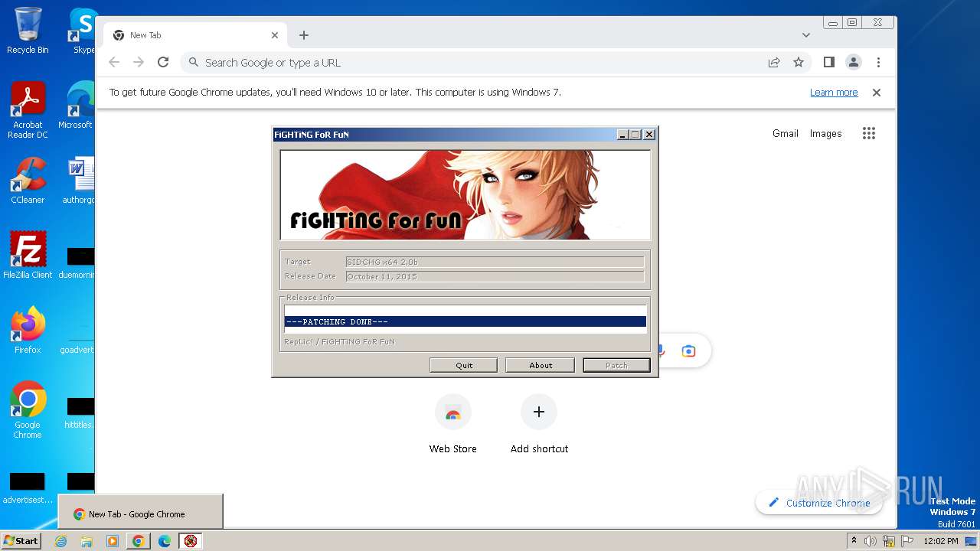Select Chrome taskbar button

click(138, 541)
